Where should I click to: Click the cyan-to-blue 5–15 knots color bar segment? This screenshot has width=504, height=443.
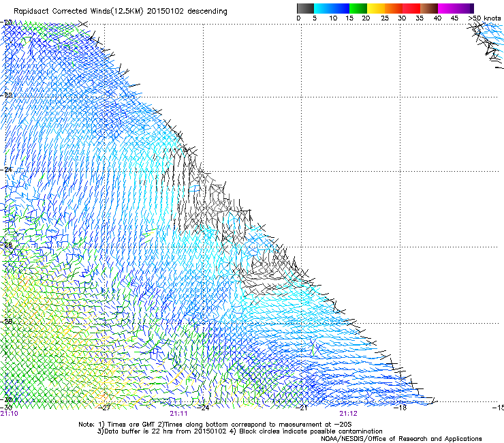(x=332, y=8)
